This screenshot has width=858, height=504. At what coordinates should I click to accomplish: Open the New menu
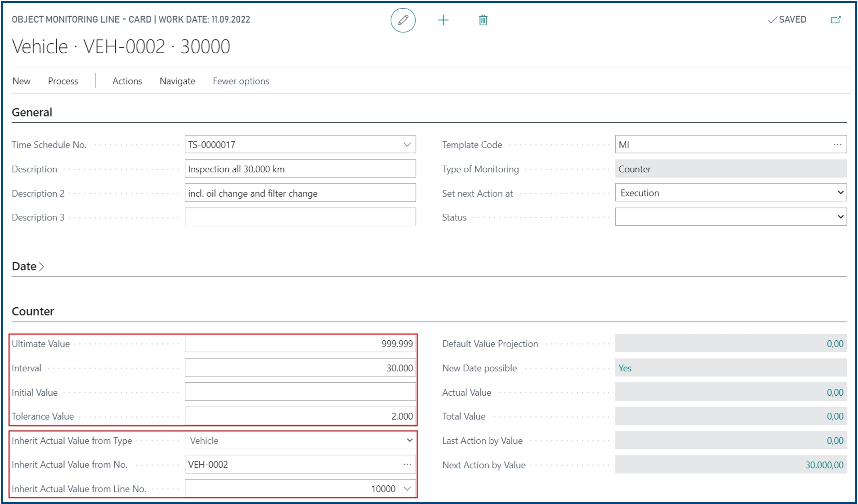point(22,81)
